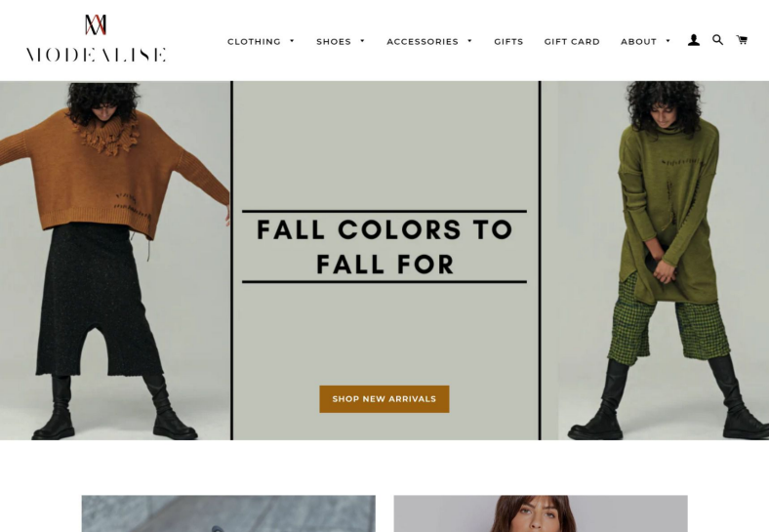Select the About menu label

point(638,42)
